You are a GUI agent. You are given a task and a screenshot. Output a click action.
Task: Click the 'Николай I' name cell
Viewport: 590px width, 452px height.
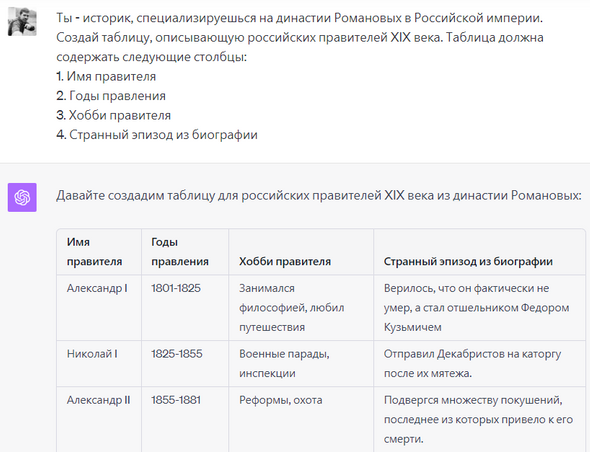click(x=99, y=364)
